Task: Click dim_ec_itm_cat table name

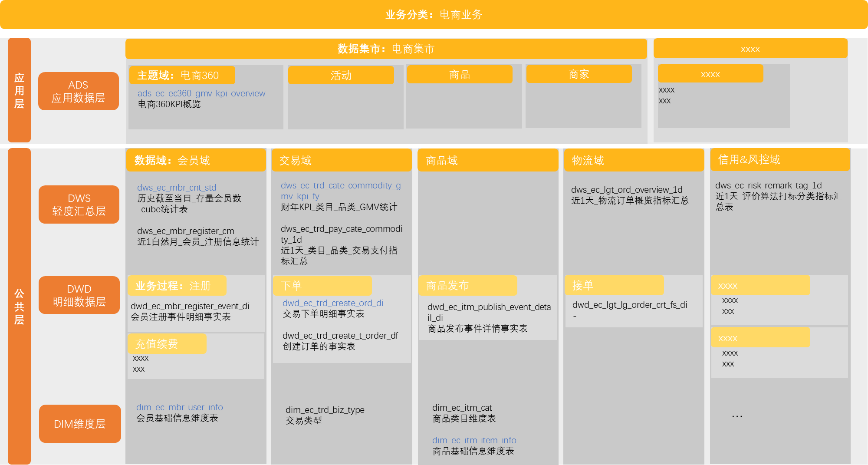Action: point(462,408)
